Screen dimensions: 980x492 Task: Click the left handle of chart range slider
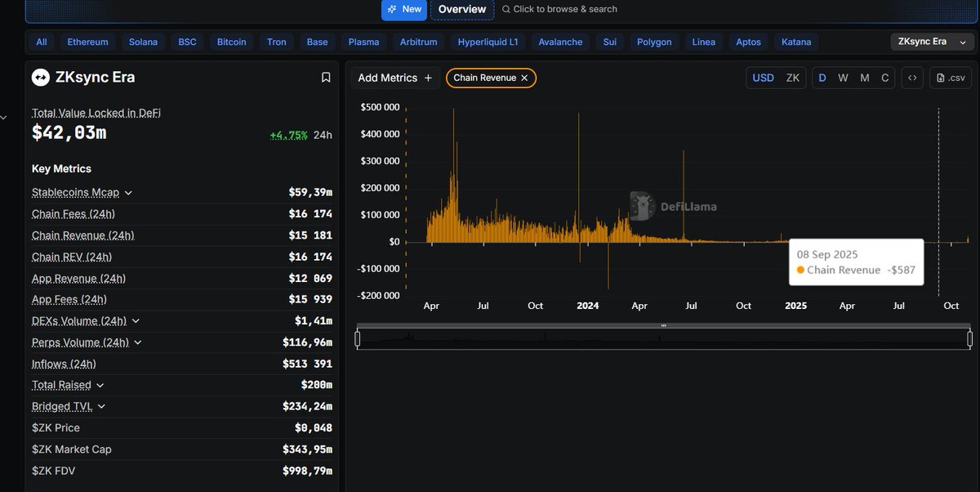[358, 338]
